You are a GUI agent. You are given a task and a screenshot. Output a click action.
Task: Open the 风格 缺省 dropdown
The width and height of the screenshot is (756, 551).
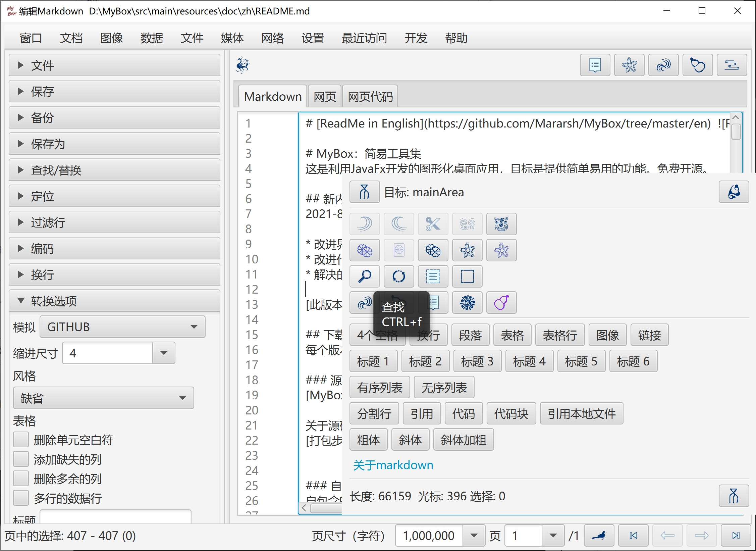tap(103, 398)
